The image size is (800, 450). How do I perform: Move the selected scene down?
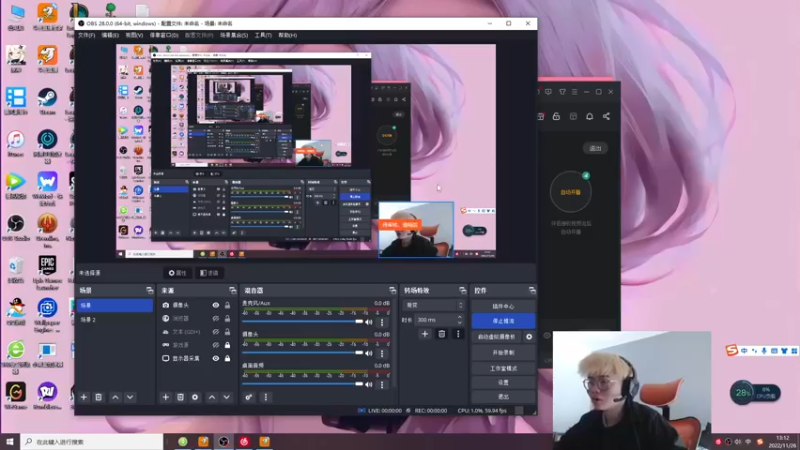coord(130,397)
